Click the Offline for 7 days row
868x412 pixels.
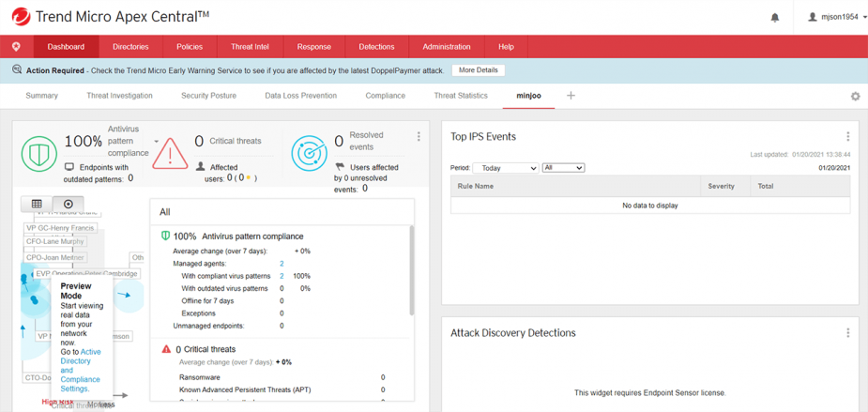pos(207,300)
